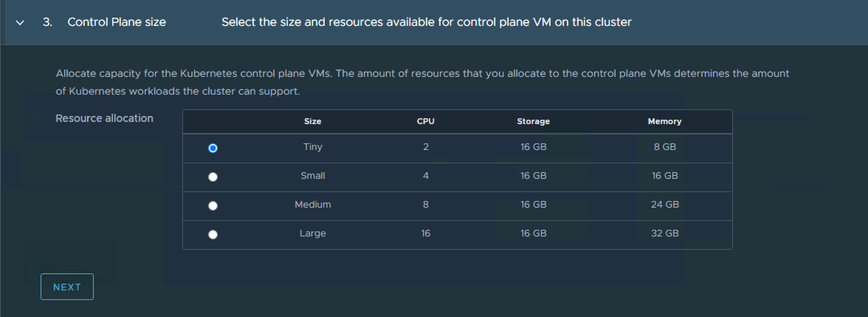Click the Size column header
This screenshot has height=317, width=868.
(x=313, y=121)
